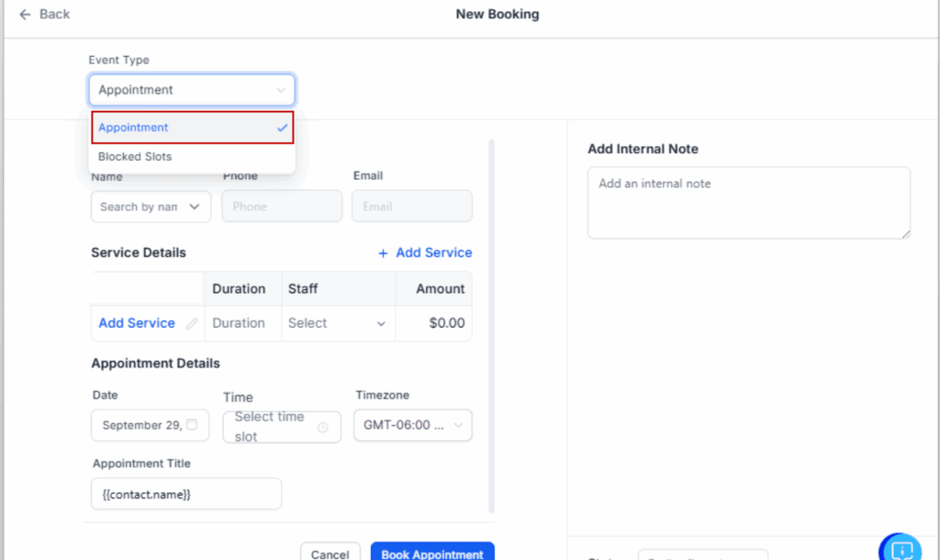Choose Blocked Slots from event type list

135,156
